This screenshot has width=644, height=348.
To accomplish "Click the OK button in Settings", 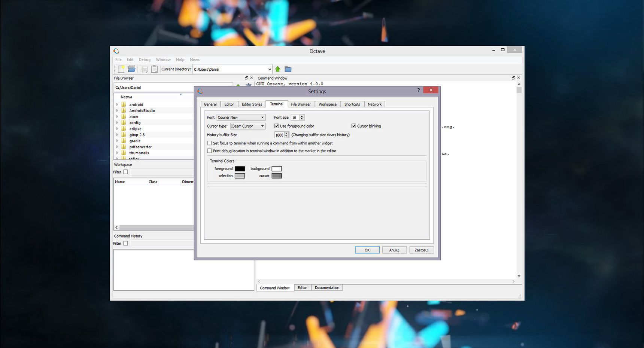I will [x=367, y=250].
